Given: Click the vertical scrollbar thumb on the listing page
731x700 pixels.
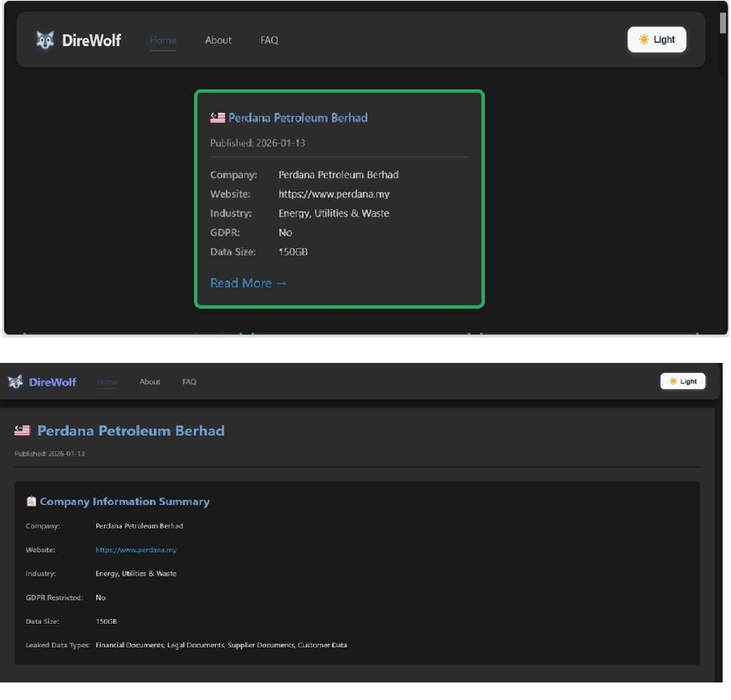Looking at the screenshot, I should [723, 23].
